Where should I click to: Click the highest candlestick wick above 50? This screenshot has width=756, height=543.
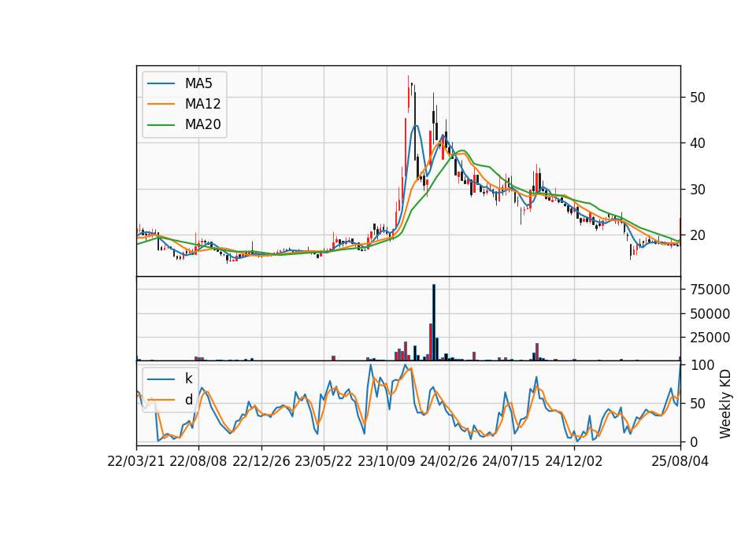[409, 94]
